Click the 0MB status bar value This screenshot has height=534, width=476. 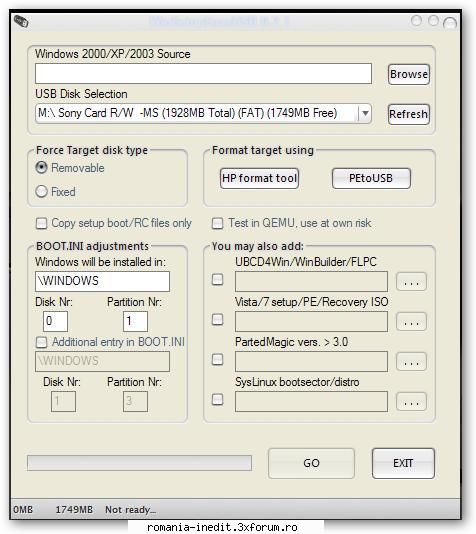23,509
